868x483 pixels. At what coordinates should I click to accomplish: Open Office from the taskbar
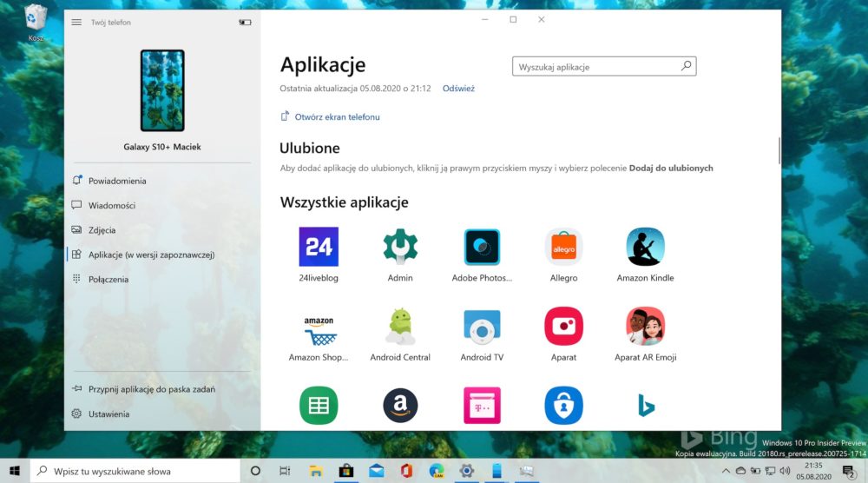tap(406, 471)
